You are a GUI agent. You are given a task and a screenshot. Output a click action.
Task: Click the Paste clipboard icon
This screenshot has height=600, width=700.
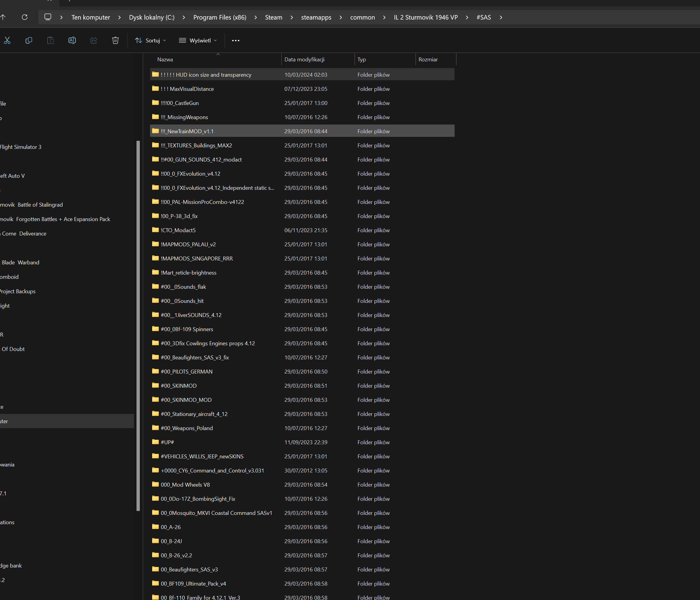(50, 41)
